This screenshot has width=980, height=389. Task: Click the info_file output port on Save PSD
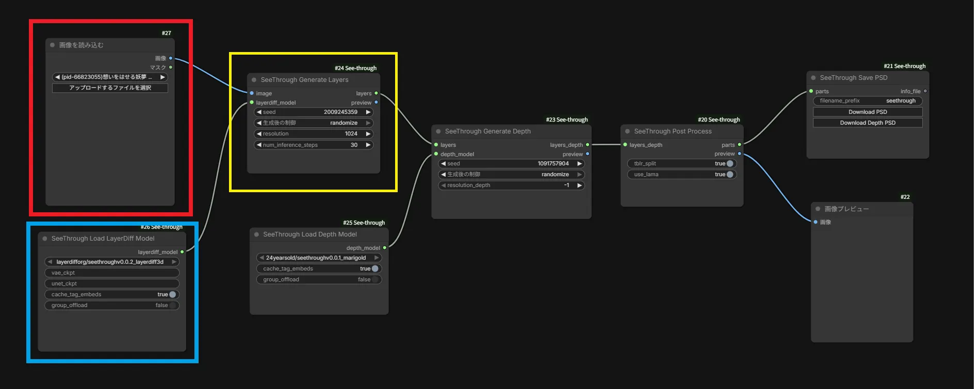925,91
